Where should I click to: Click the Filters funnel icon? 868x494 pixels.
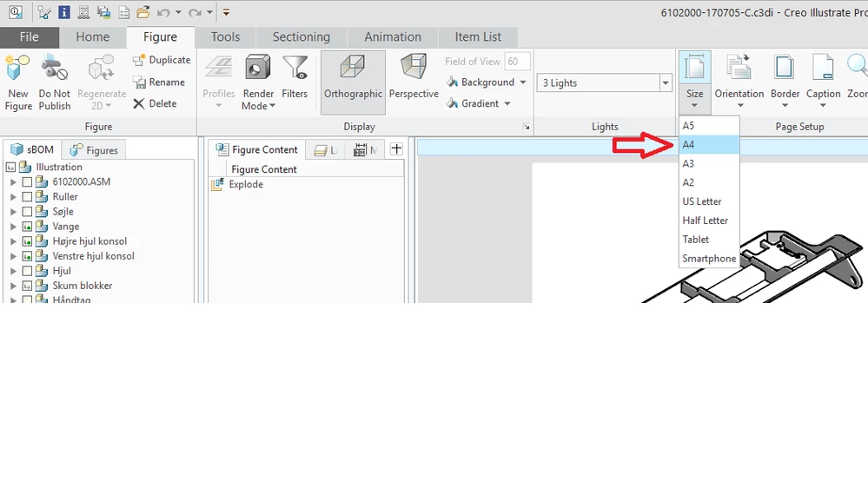click(295, 69)
